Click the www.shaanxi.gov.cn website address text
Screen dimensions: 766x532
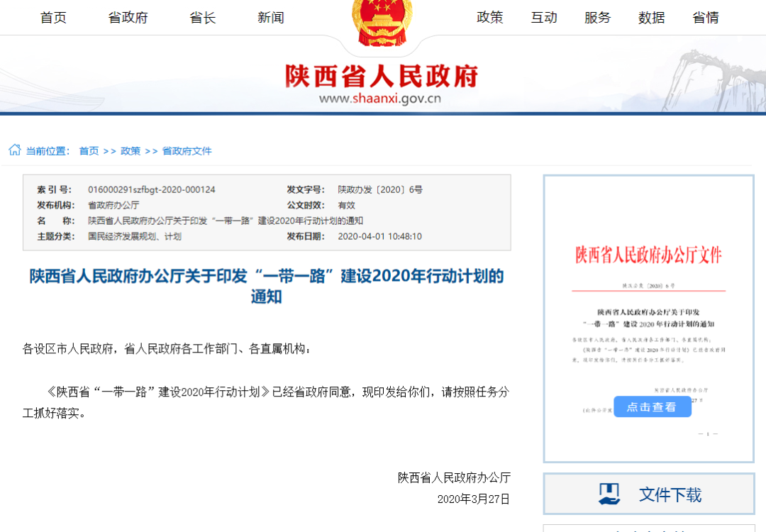tap(379, 99)
